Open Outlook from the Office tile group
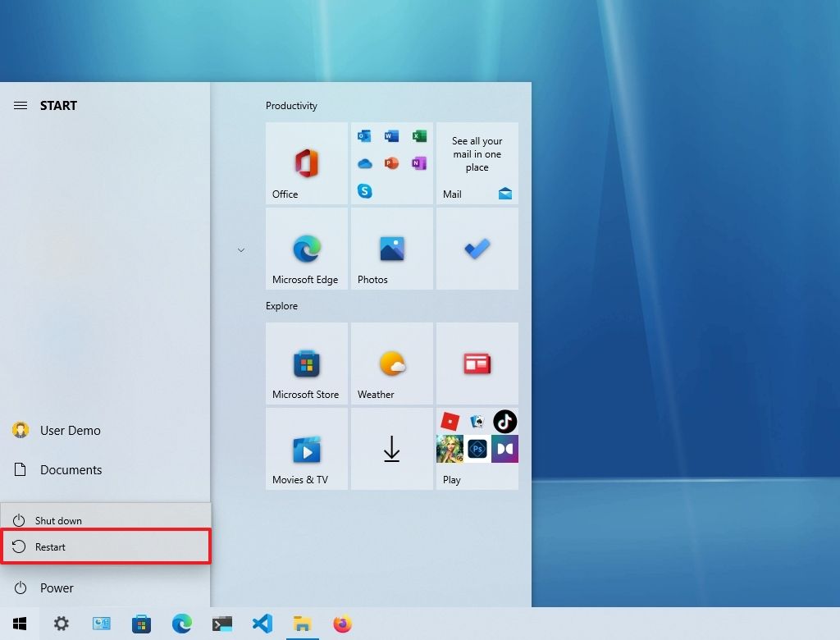The image size is (840, 640). click(364, 135)
